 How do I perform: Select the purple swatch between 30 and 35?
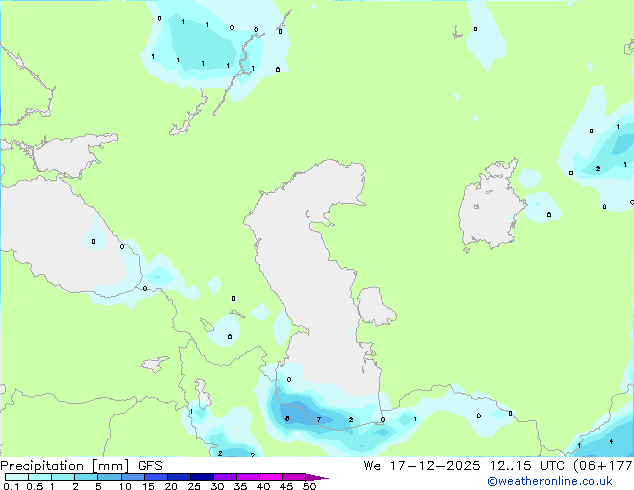pyautogui.click(x=224, y=477)
